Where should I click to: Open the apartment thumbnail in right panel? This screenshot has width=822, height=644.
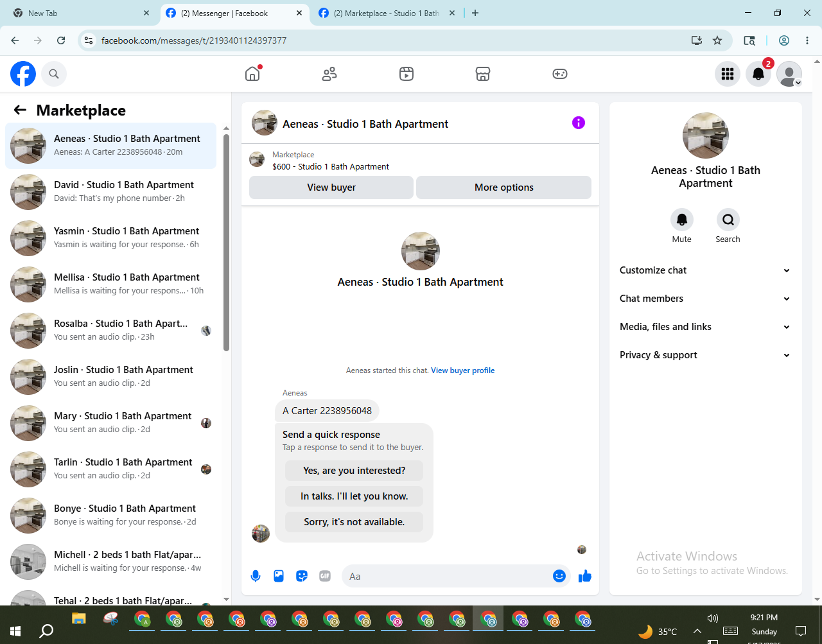[706, 135]
